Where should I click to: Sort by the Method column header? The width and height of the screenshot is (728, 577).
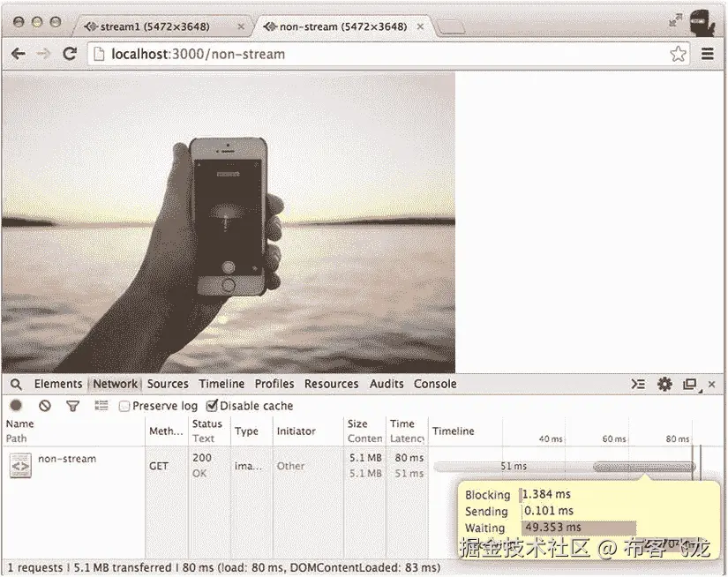[x=166, y=431]
